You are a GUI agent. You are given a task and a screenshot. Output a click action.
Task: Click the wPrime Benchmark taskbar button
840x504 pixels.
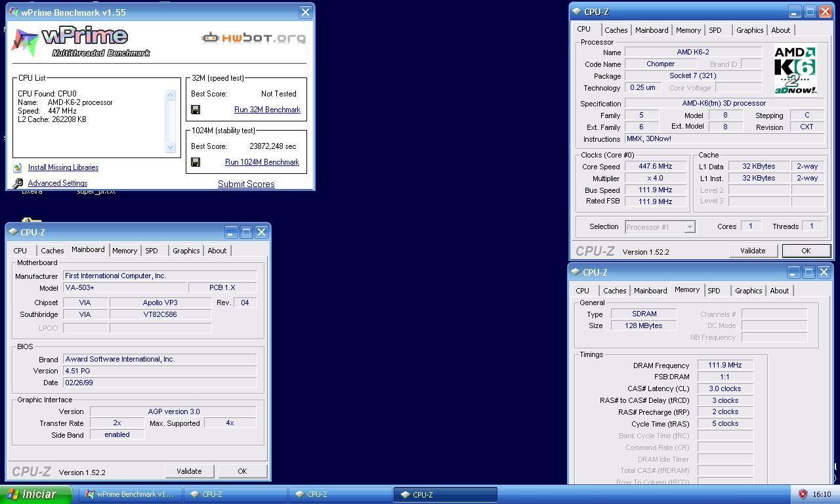[x=131, y=494]
